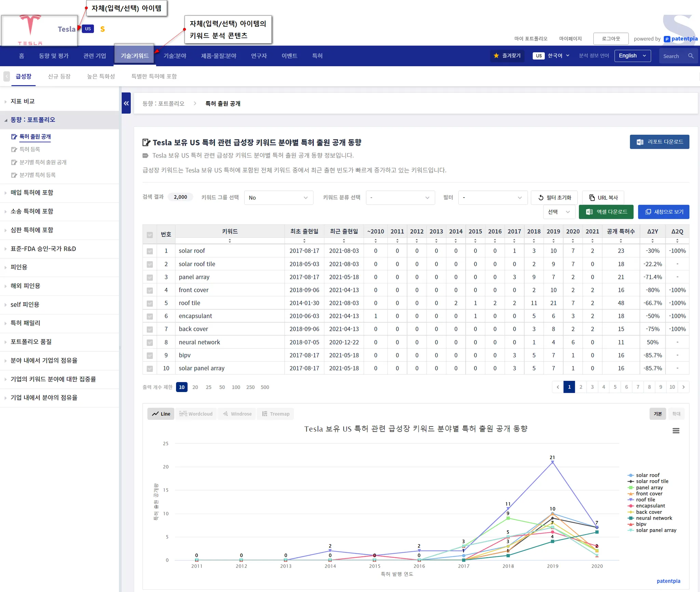Click the search magnifier icon
This screenshot has height=592, width=700.
click(x=691, y=56)
